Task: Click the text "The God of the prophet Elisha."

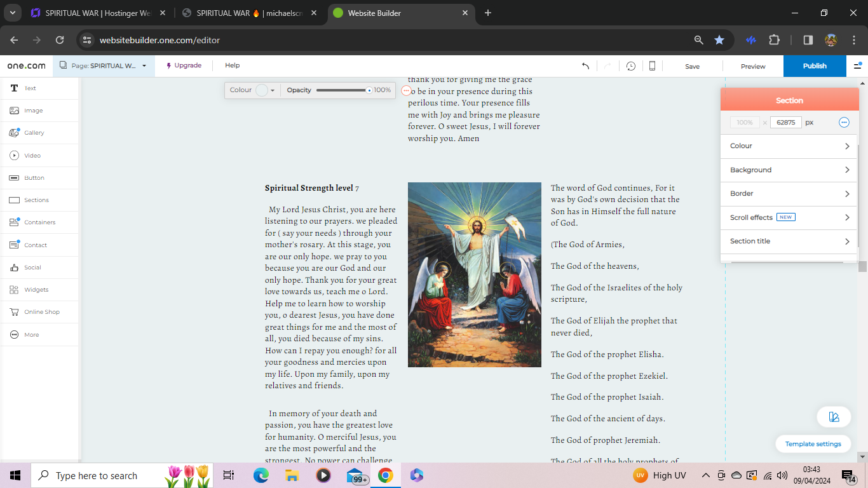Action: [607, 355]
